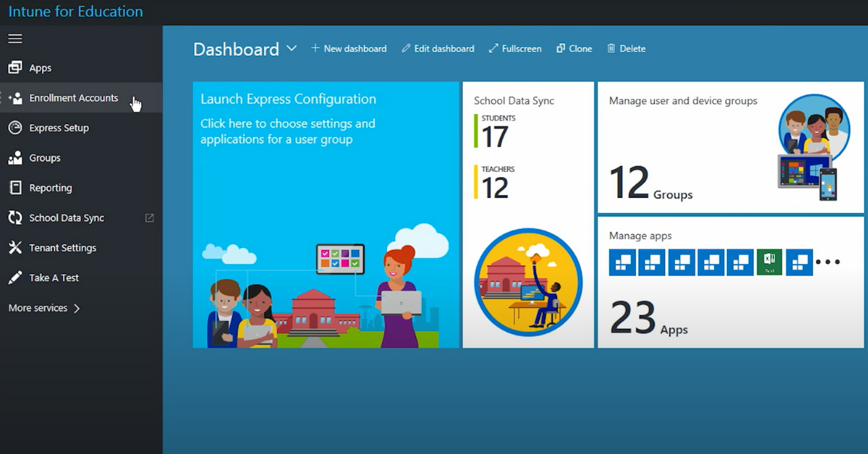The height and width of the screenshot is (454, 868).
Task: Click the Intune for Education title
Action: pyautogui.click(x=75, y=12)
